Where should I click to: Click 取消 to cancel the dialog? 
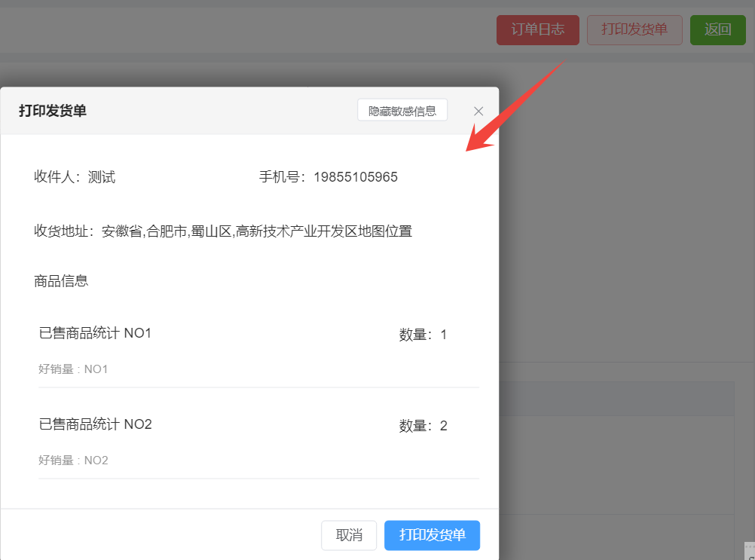349,535
